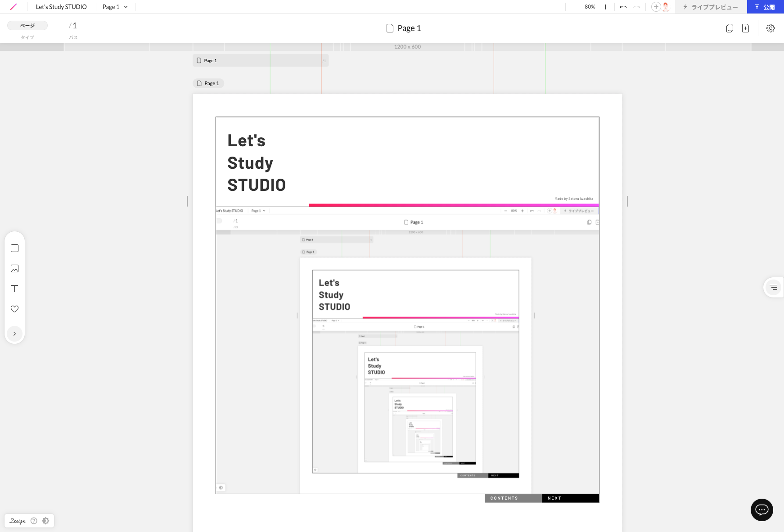This screenshot has height=532, width=784.
Task: Click the 公開 publish button
Action: 765,7
